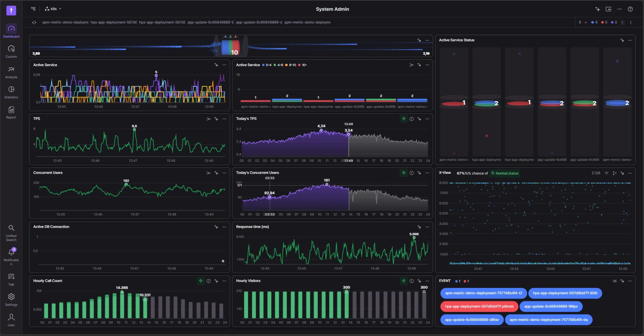Open the agent count 6 dropdown
The width and height of the screenshot is (644, 336).
[582, 22]
